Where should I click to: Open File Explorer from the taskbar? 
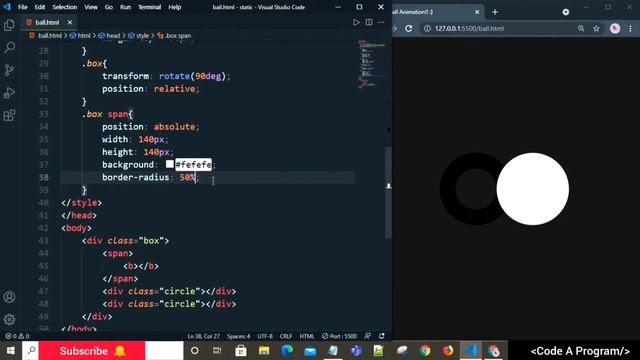coord(264,351)
